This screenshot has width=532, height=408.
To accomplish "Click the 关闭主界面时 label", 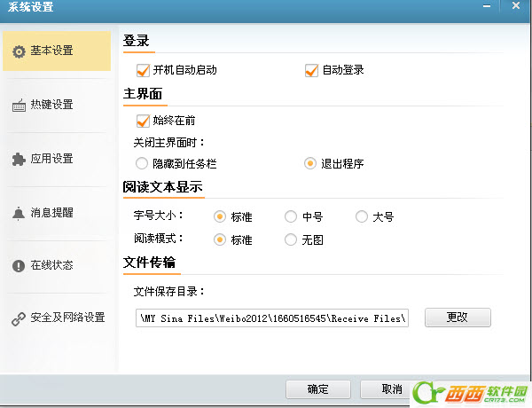I will (x=169, y=143).
